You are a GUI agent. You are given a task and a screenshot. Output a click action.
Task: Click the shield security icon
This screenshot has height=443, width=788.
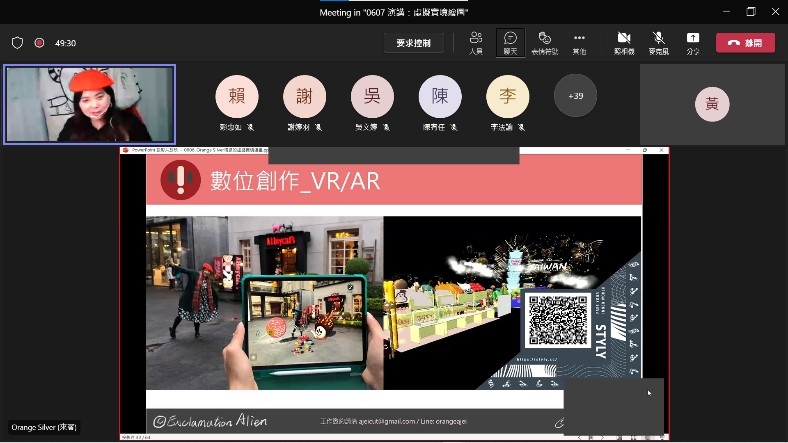(17, 43)
